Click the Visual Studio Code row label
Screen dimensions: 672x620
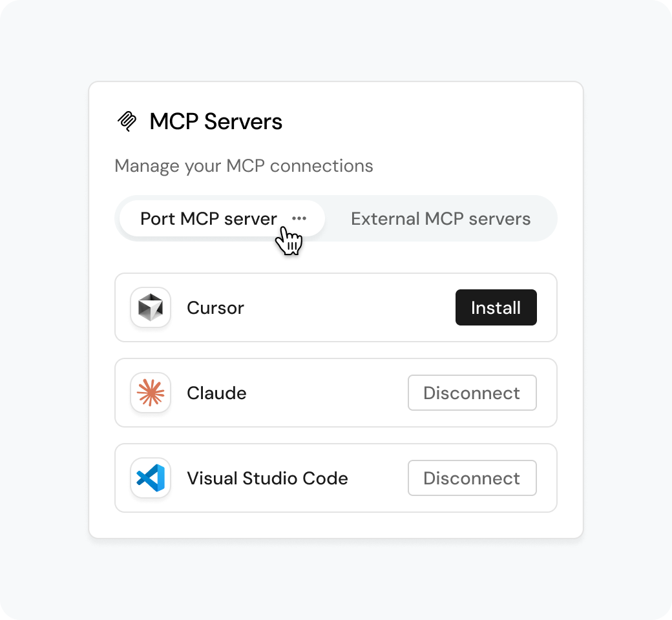click(268, 478)
